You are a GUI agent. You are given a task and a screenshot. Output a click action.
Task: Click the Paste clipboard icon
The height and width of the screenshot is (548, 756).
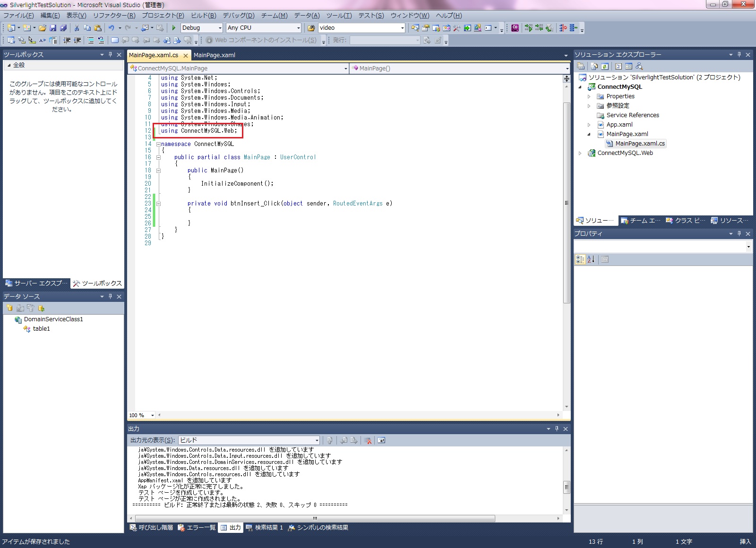coord(98,28)
